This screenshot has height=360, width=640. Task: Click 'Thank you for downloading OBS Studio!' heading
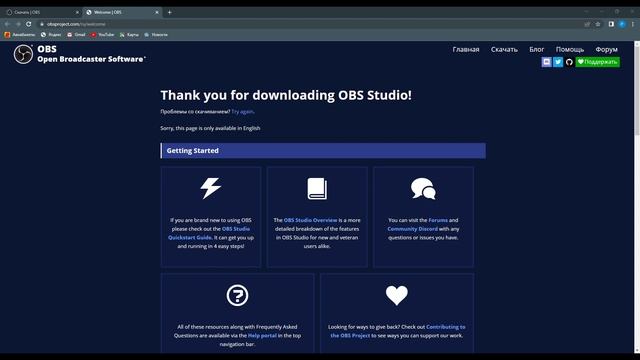click(x=286, y=95)
